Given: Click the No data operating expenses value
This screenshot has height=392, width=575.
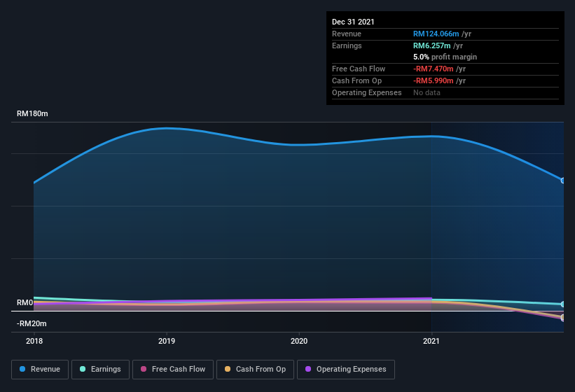Looking at the screenshot, I should click(427, 92).
